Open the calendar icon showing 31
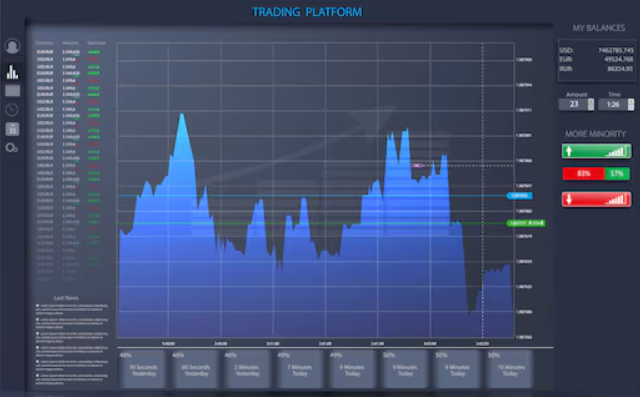This screenshot has width=640, height=397. click(x=13, y=129)
